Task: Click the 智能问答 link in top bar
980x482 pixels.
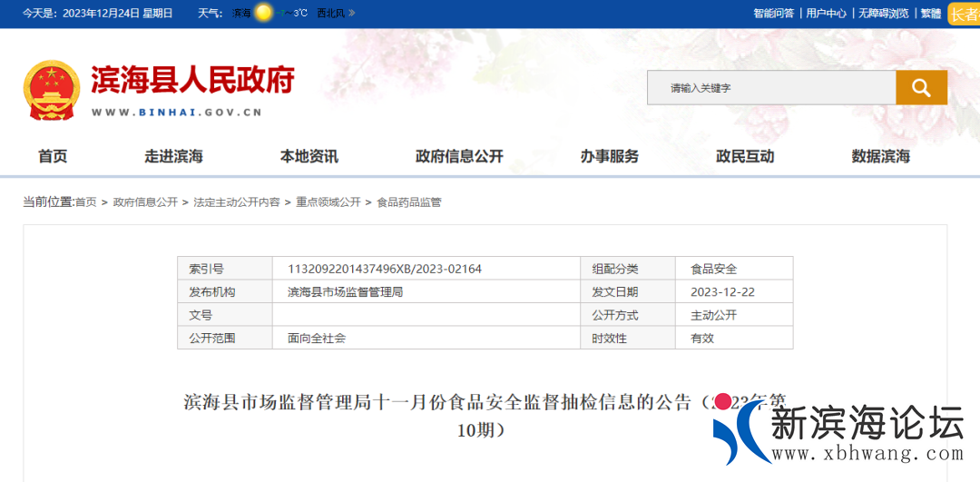Action: (x=773, y=14)
